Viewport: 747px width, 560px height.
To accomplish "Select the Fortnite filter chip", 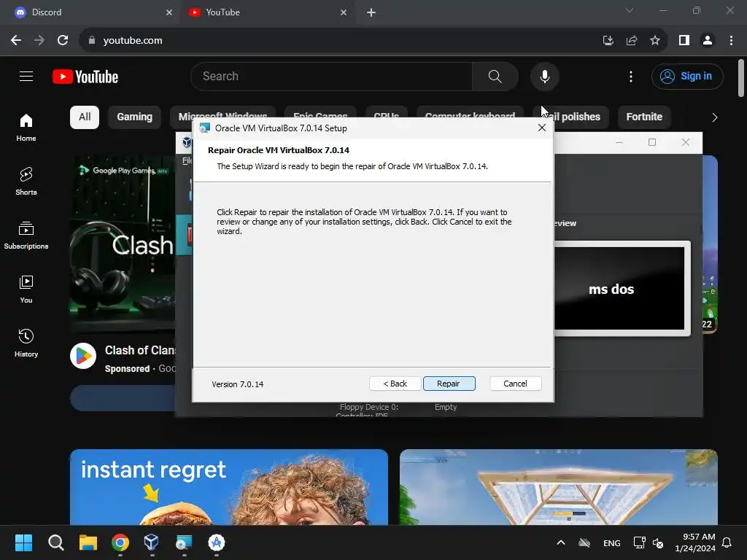I will coord(644,117).
